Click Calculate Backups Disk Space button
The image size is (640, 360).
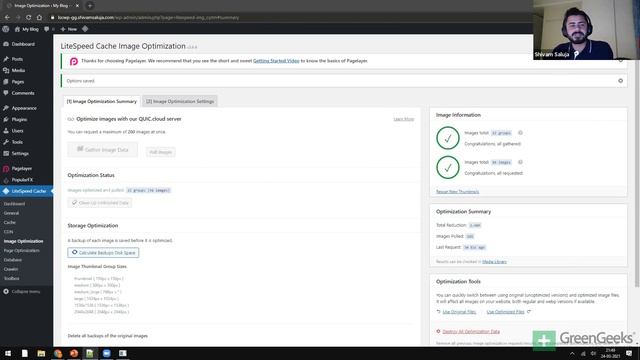tap(103, 253)
